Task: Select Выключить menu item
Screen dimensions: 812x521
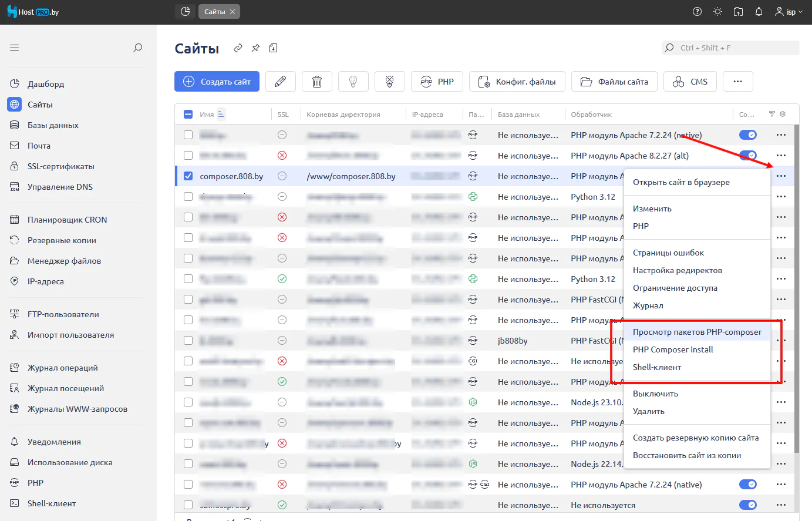Action: click(697, 394)
